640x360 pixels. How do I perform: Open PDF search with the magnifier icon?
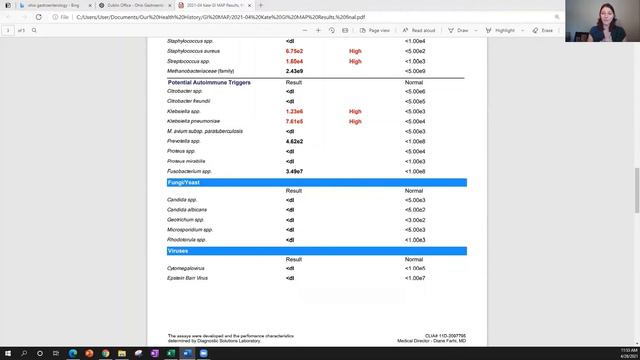click(x=34, y=30)
